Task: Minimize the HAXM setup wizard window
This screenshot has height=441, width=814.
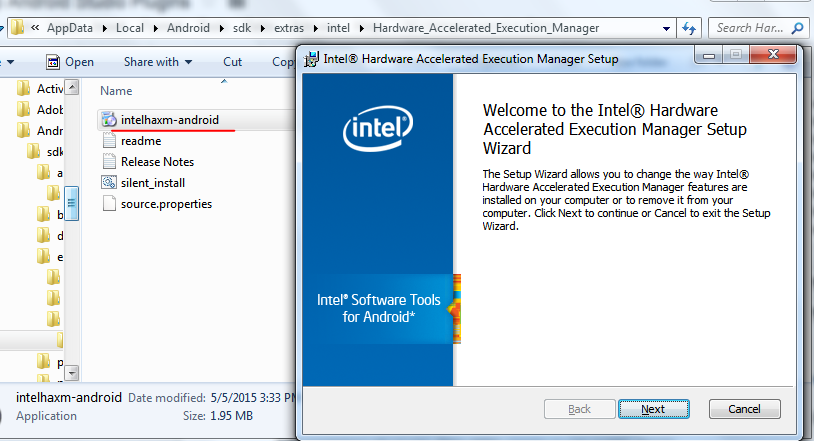Action: (x=709, y=55)
